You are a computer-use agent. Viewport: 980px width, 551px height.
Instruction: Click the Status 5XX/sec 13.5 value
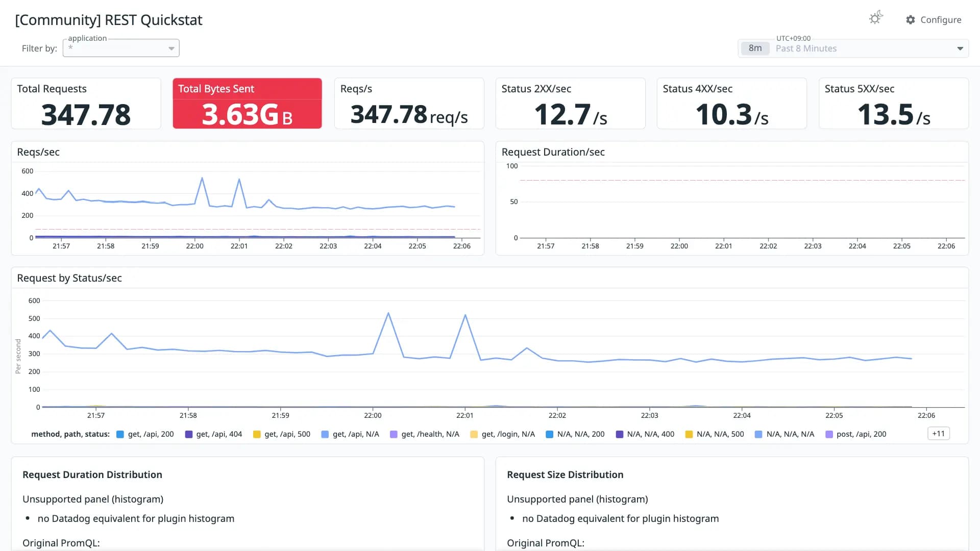point(894,114)
